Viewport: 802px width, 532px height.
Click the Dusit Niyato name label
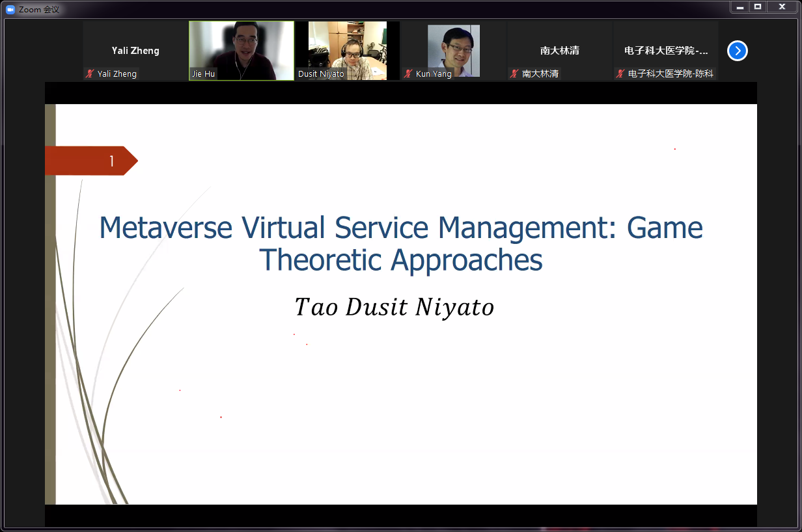point(321,74)
